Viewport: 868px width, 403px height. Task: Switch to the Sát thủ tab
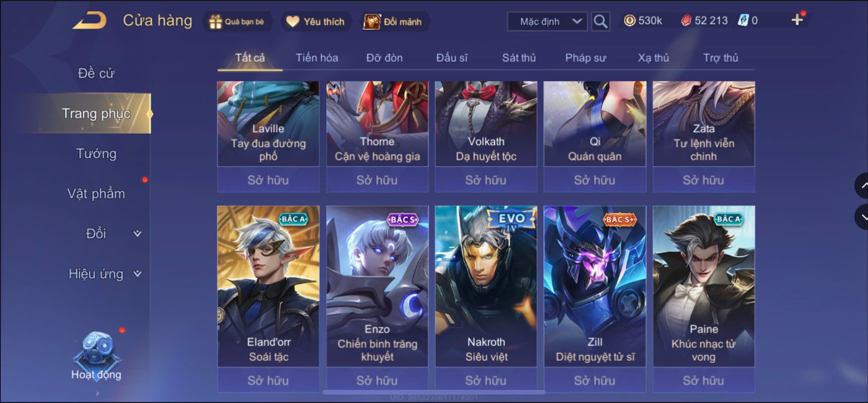point(519,58)
